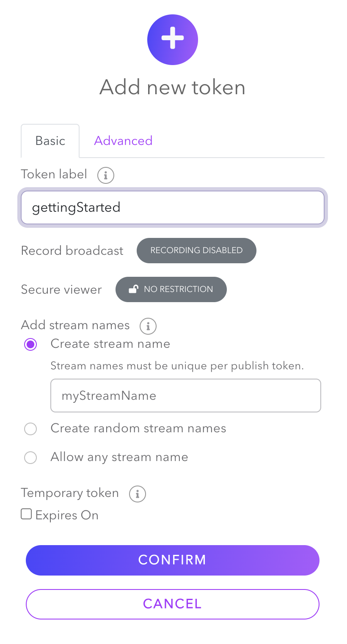Viewport: 347px width, 644px height.
Task: Select the Create stream name radio option
Action: tap(30, 344)
